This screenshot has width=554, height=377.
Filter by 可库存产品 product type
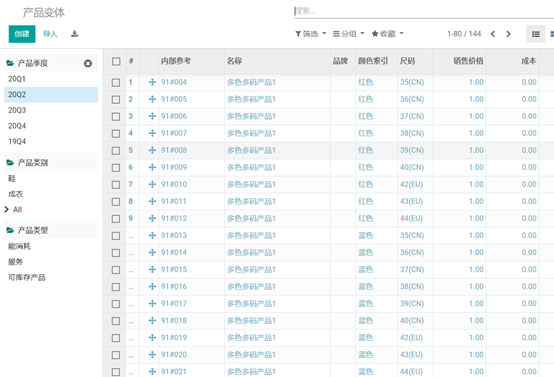[27, 277]
